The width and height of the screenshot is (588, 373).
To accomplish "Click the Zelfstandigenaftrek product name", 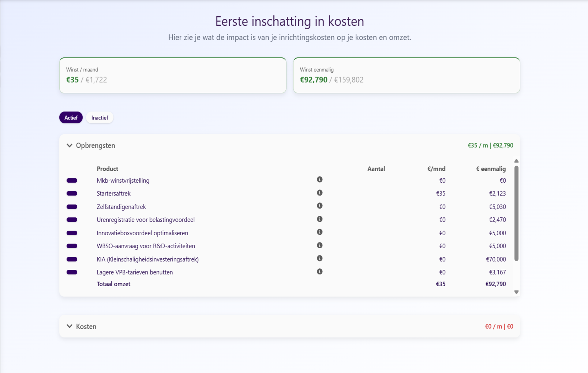I will (121, 207).
